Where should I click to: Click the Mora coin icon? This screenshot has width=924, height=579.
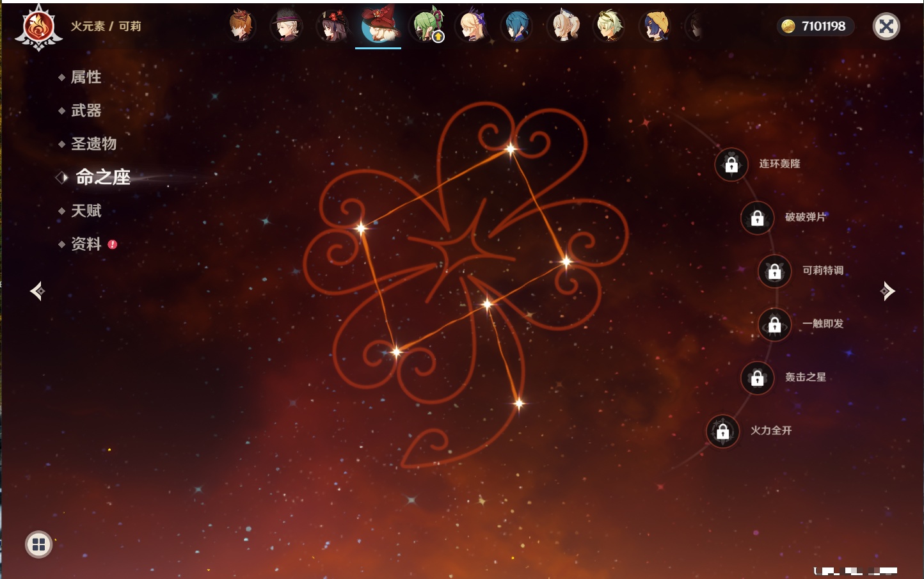(788, 26)
